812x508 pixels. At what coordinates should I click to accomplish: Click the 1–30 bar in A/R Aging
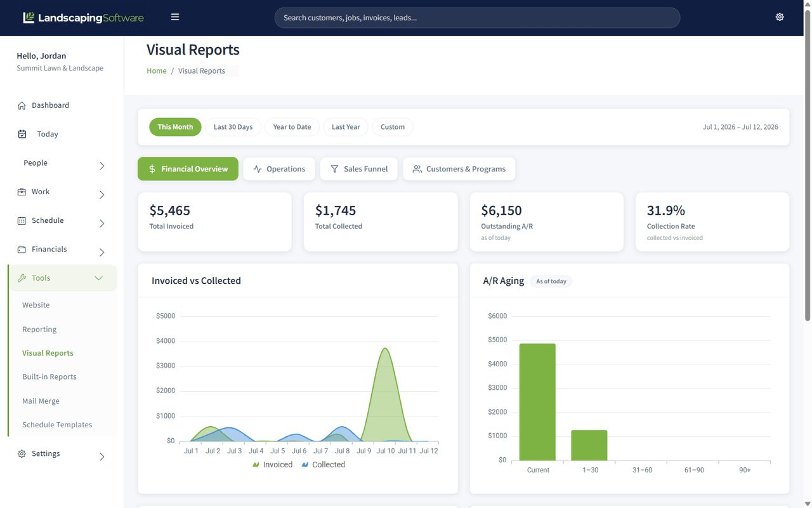click(x=589, y=445)
